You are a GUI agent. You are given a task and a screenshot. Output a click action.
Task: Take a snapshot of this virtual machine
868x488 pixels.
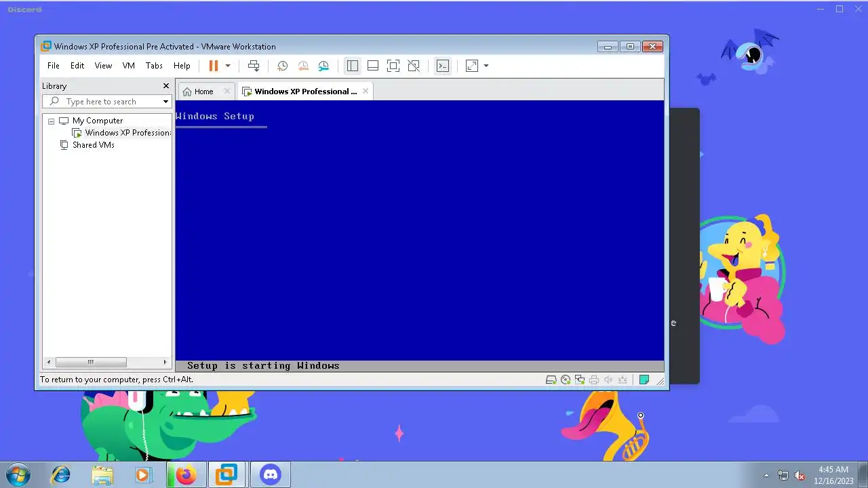(x=282, y=66)
